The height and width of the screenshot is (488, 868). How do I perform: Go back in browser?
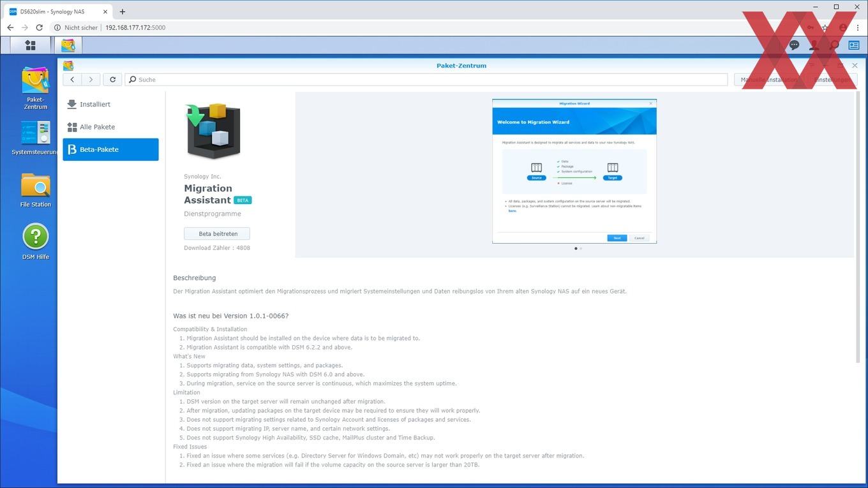[10, 27]
